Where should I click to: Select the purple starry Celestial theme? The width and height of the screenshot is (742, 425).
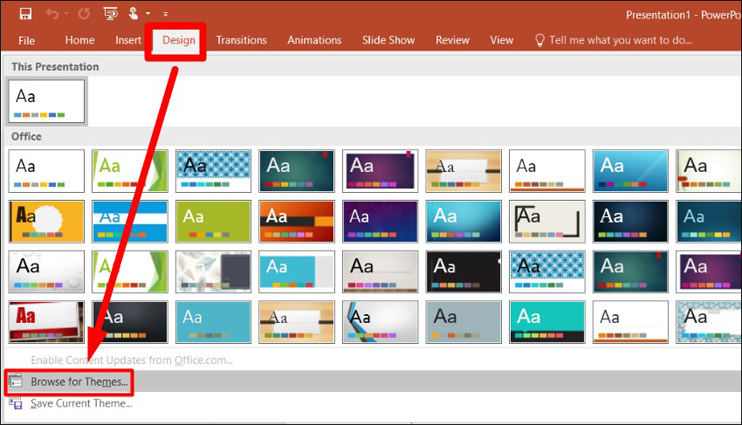click(x=380, y=221)
